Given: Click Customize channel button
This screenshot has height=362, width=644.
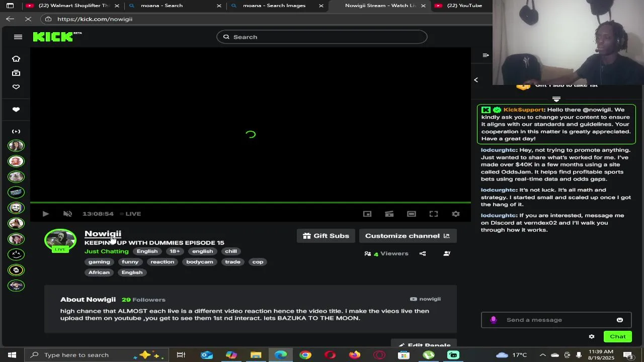Looking at the screenshot, I should pos(408,236).
